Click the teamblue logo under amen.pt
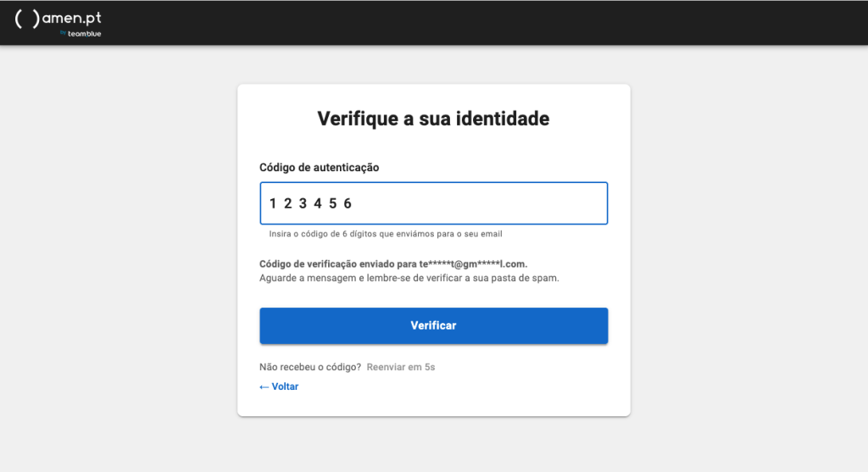The height and width of the screenshot is (472, 868). (80, 34)
